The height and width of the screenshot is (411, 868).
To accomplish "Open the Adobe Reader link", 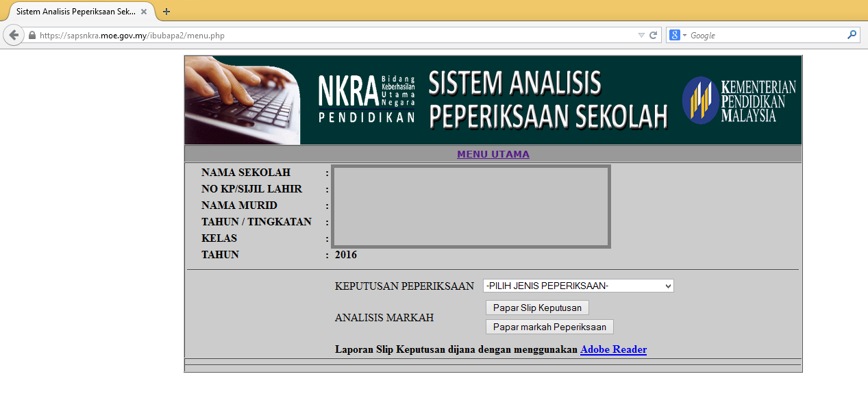I will point(613,349).
